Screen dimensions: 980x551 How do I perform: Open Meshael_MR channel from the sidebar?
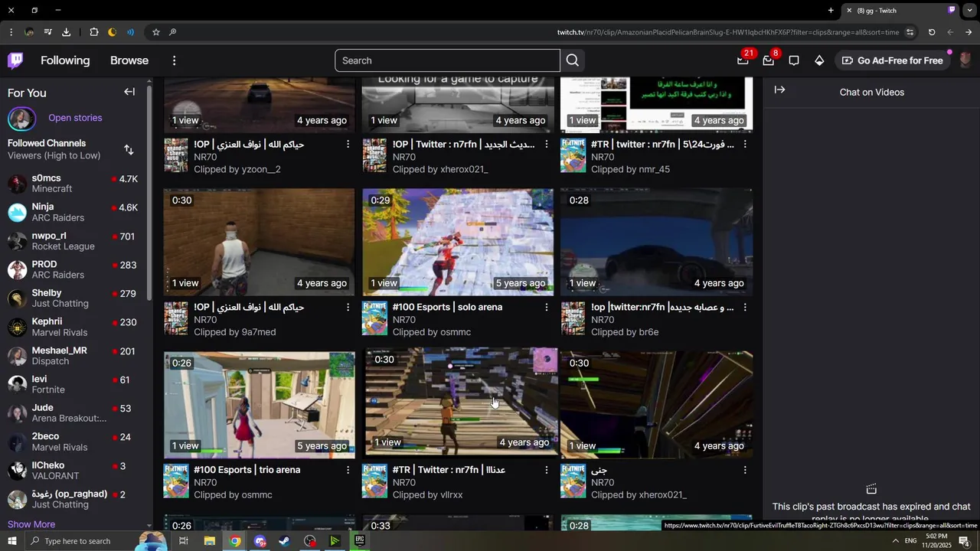73,356
